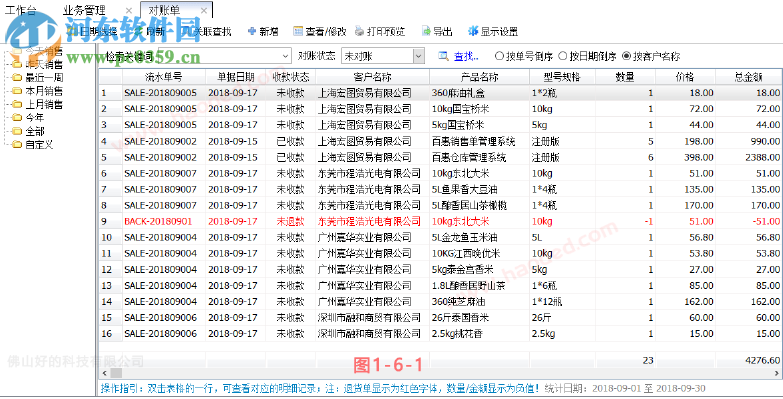The image size is (783, 399).
Task: Click the 今年 folder icon
Action: click(x=17, y=118)
